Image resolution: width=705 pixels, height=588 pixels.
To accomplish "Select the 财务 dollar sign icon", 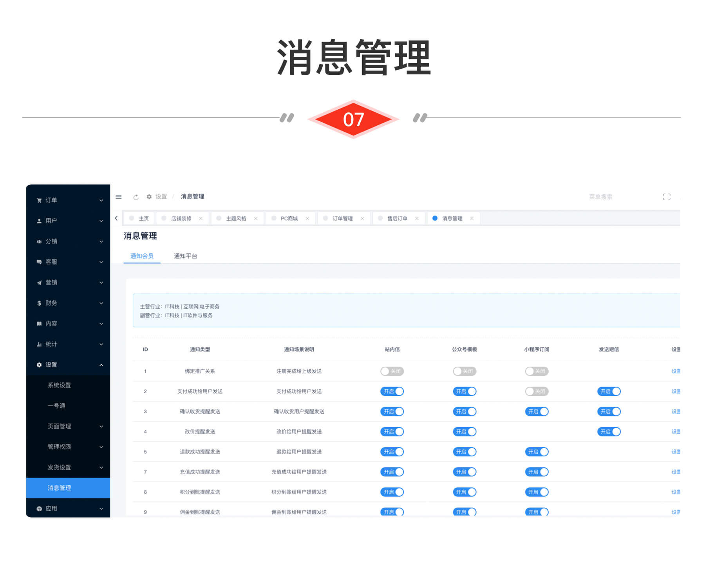I will tap(38, 303).
